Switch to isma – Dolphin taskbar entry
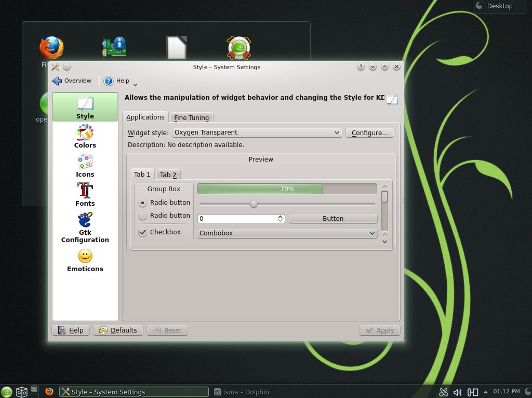 (x=242, y=392)
